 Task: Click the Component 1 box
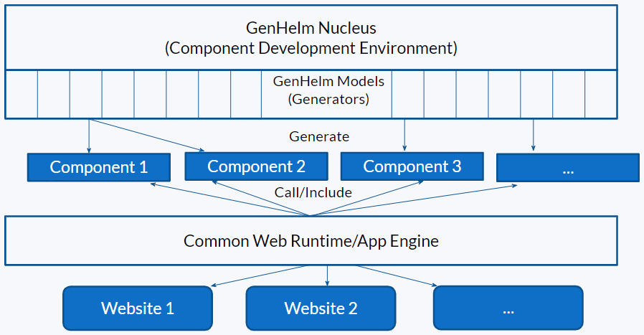tap(98, 168)
